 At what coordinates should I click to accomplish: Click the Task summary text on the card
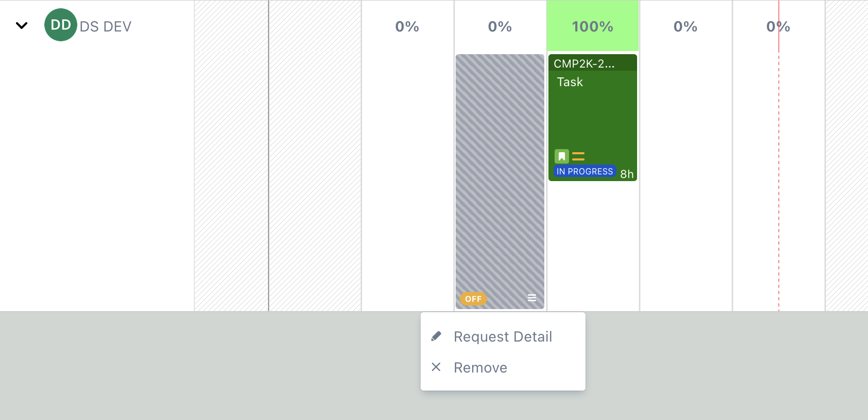tap(570, 82)
